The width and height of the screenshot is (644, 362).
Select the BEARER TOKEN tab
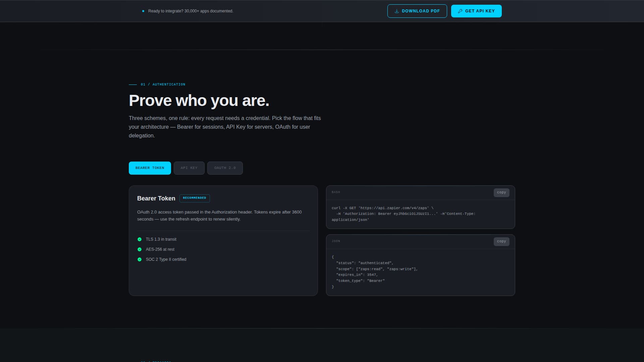150,168
